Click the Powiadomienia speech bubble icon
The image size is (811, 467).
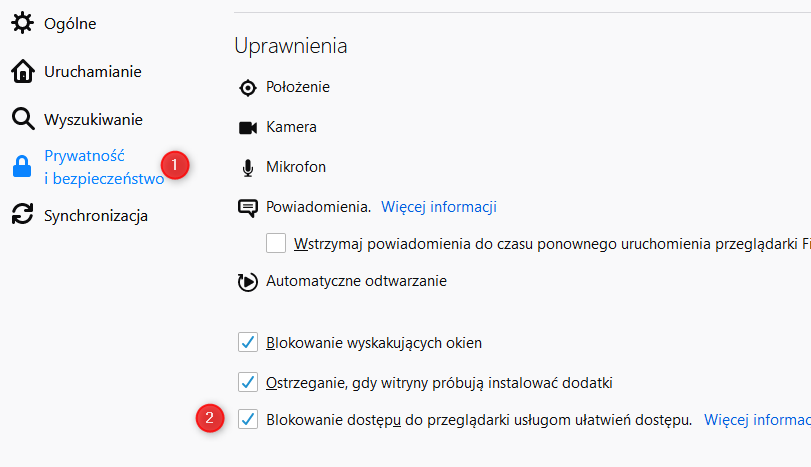pyautogui.click(x=248, y=208)
